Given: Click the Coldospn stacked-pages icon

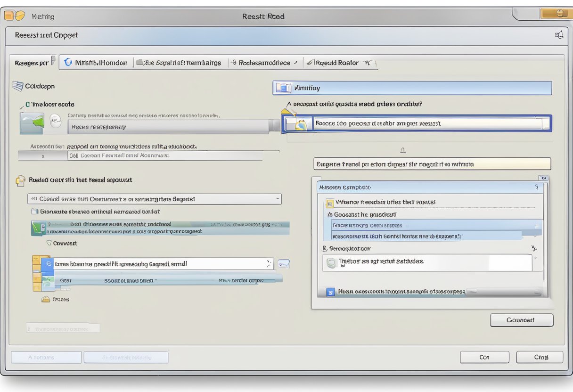Looking at the screenshot, I should (x=17, y=86).
